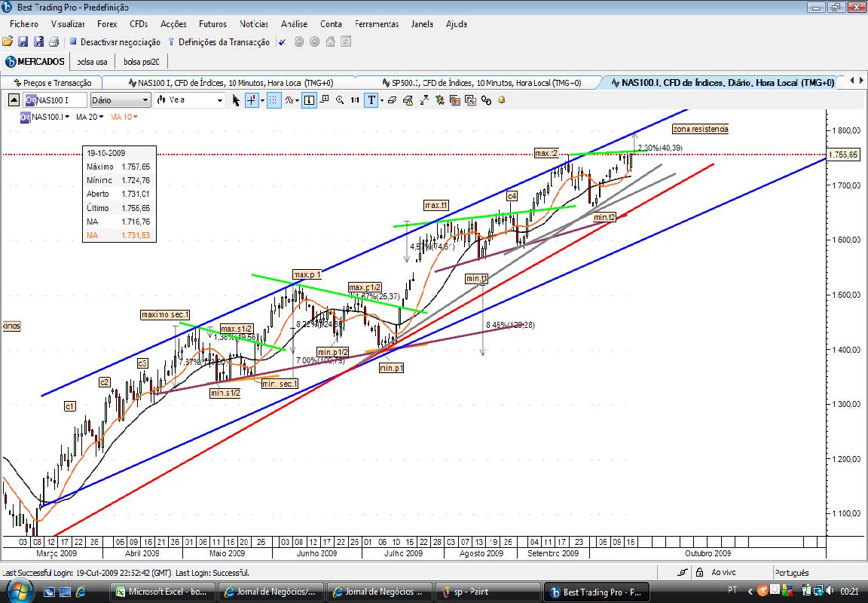
Task: Select the arrow pointer tool
Action: 236,100
